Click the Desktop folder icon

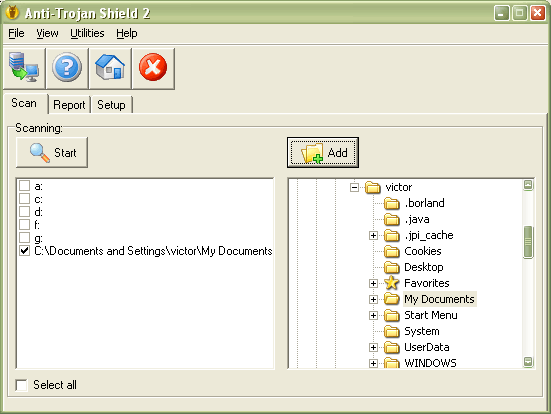point(391,267)
